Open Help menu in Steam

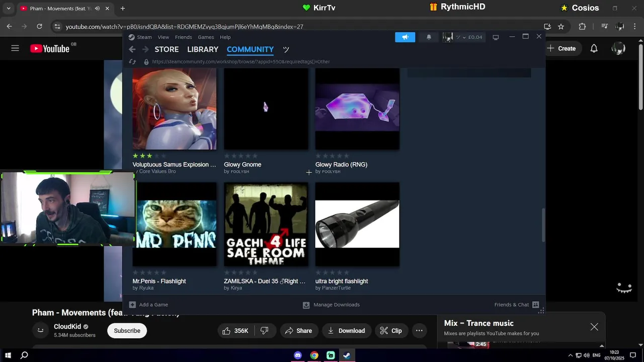[225, 37]
